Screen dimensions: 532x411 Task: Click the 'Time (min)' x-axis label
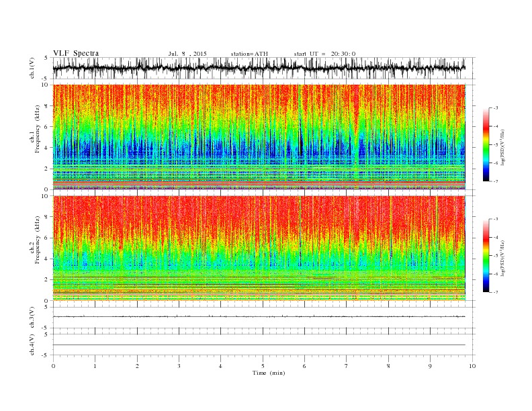(269, 373)
